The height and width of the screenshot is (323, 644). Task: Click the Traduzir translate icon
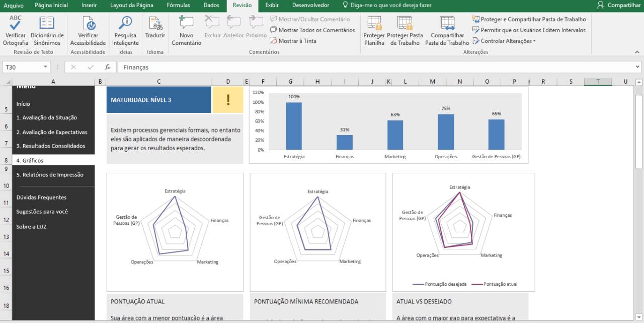point(155,23)
